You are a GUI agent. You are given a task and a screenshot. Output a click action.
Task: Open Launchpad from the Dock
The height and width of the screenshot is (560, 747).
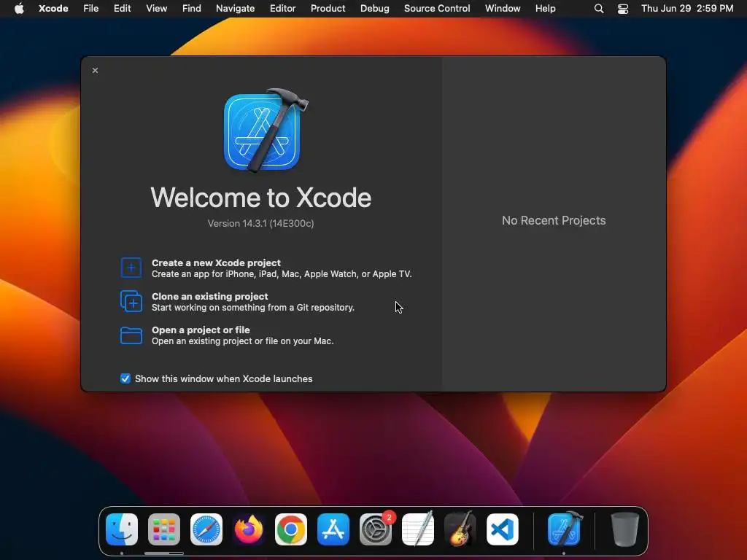coord(164,529)
